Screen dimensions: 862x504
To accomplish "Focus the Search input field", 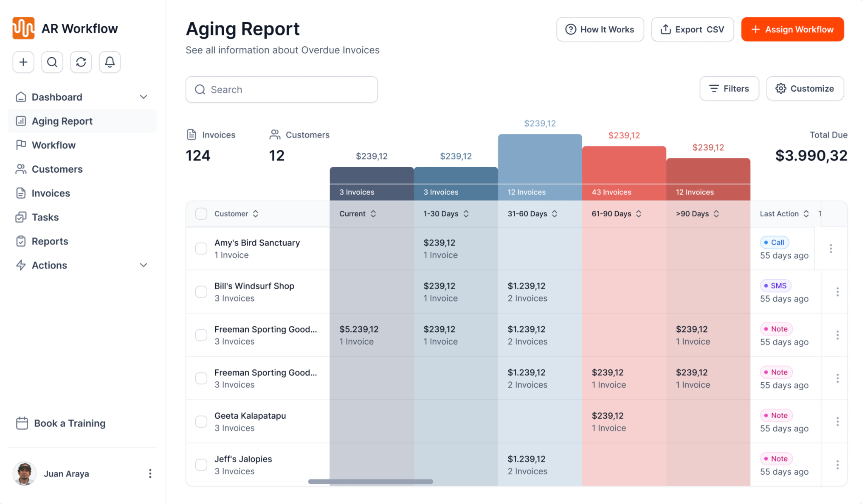I will point(282,90).
